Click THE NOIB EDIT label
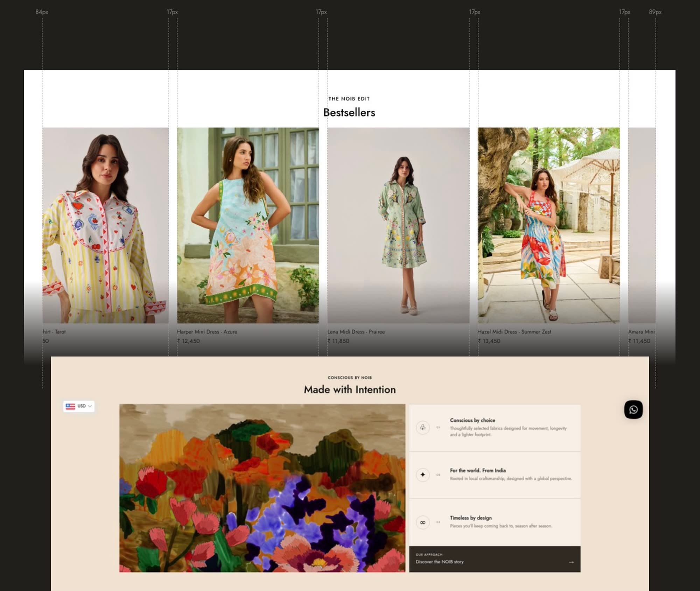The image size is (700, 591). point(349,99)
